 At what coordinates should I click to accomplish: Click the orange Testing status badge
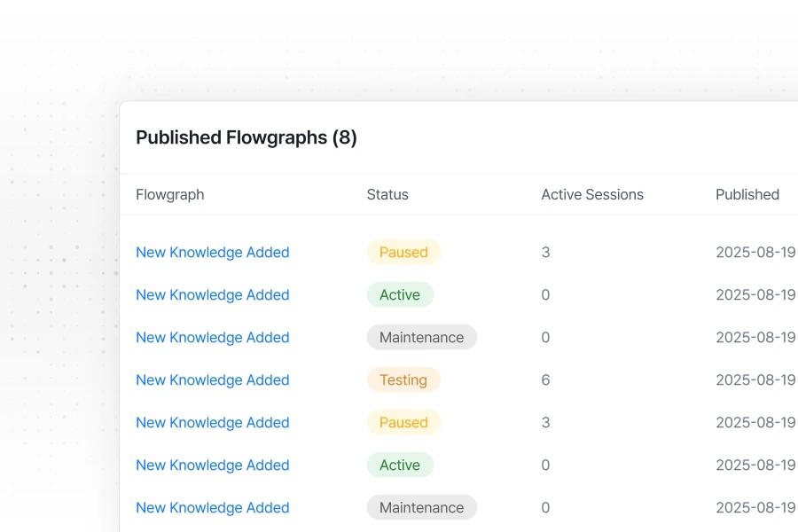[x=403, y=379]
